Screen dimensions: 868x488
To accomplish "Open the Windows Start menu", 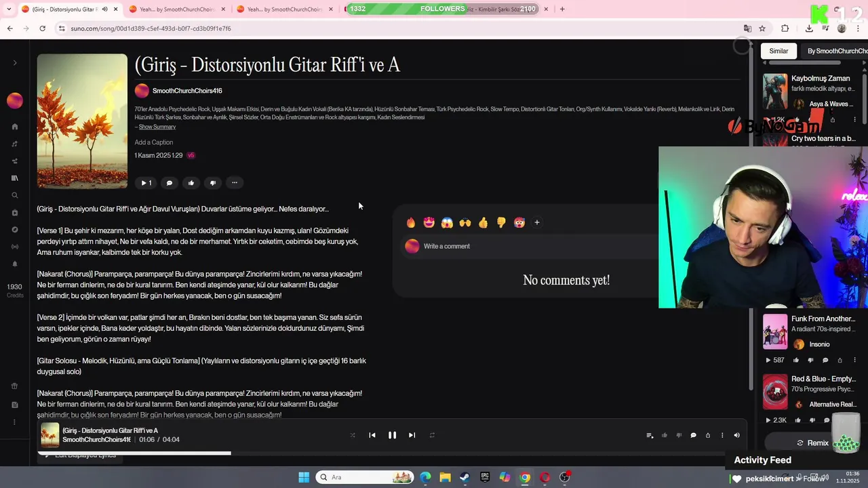I will coord(304,477).
